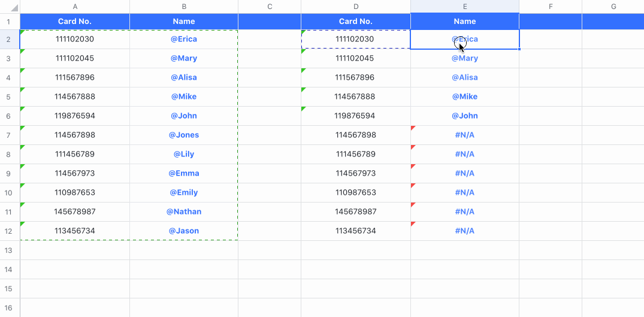This screenshot has height=317, width=644.
Task: Select cell A12 with 113456734
Action: point(75,231)
